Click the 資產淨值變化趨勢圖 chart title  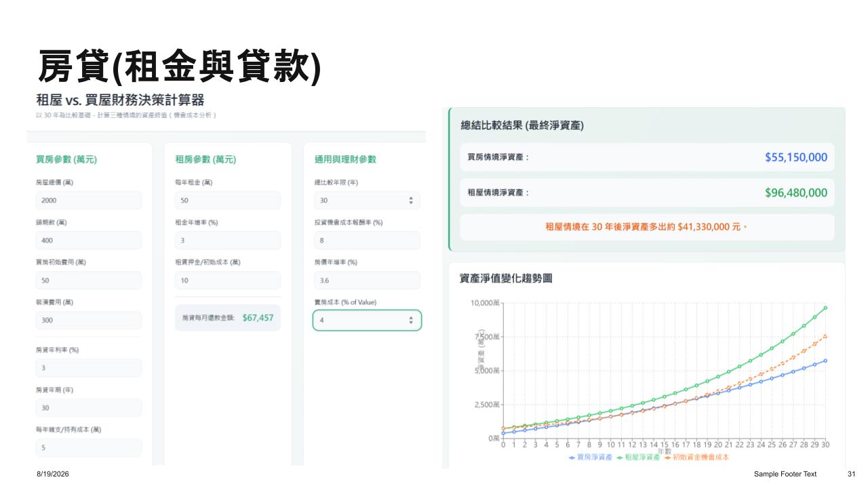506,278
